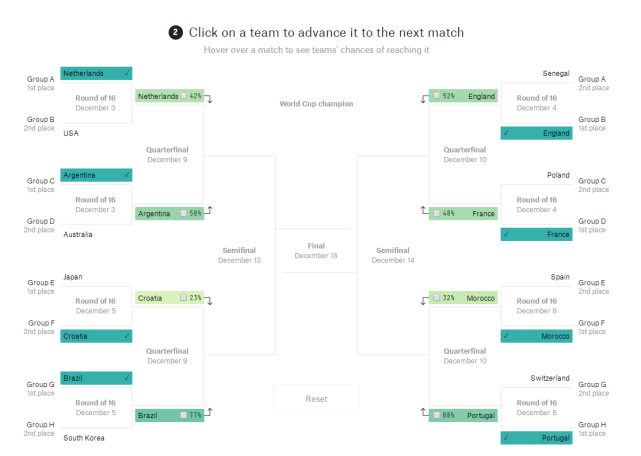Advance USA in the round of 16
641x456 pixels.
[x=96, y=133]
